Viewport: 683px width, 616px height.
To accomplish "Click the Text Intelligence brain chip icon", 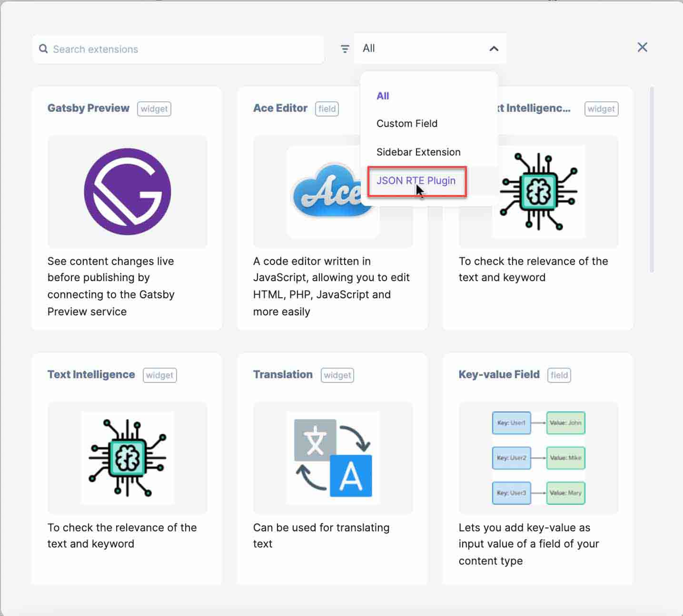I will pyautogui.click(x=127, y=458).
